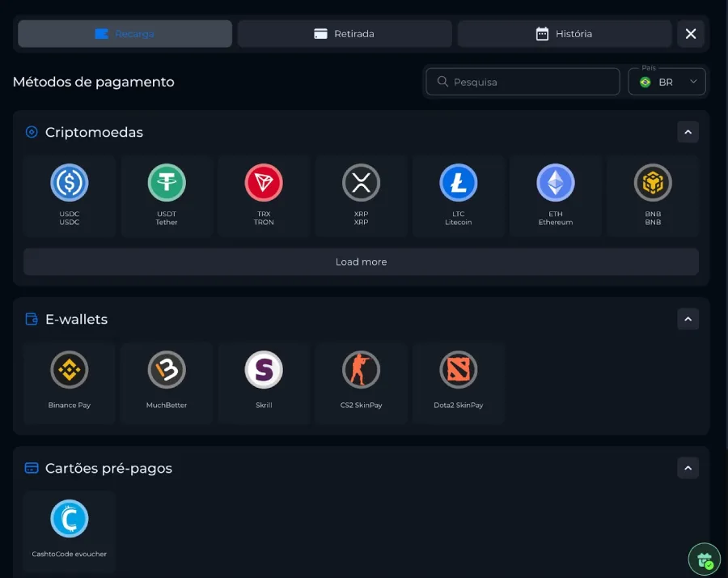Switch to the Recarga tab

[x=125, y=33]
